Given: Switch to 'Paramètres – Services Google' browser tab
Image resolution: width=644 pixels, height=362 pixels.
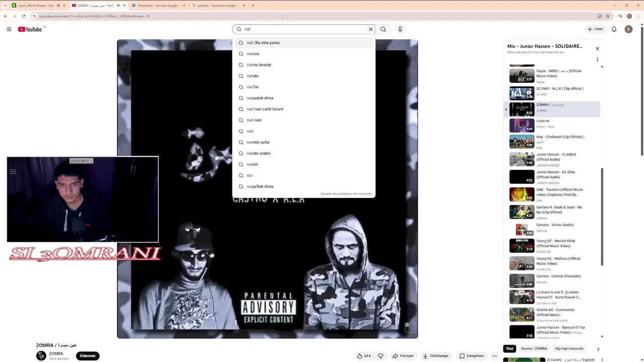Looking at the screenshot, I should coord(158,6).
